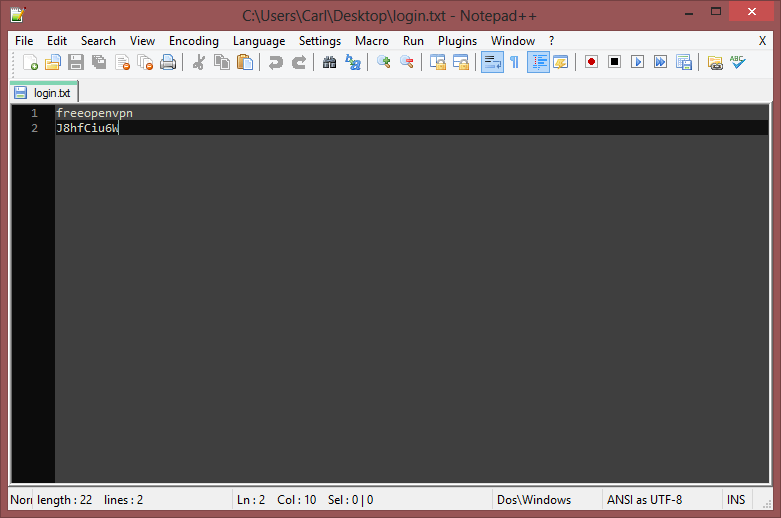Run spell check with ABC checkmark icon
The height and width of the screenshot is (518, 781).
coord(738,62)
